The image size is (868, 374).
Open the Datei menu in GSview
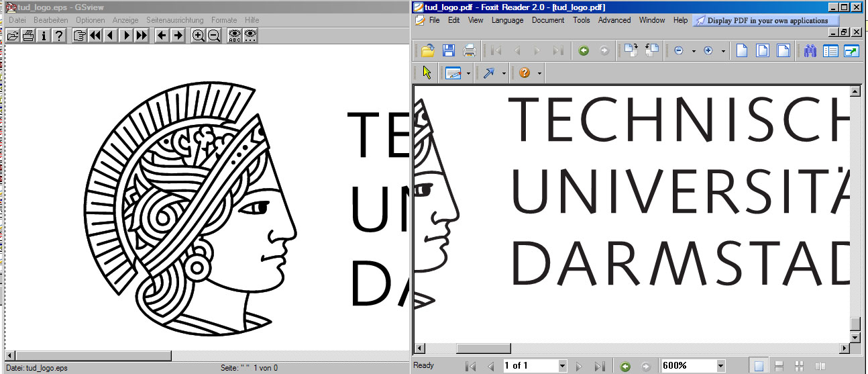[x=17, y=20]
